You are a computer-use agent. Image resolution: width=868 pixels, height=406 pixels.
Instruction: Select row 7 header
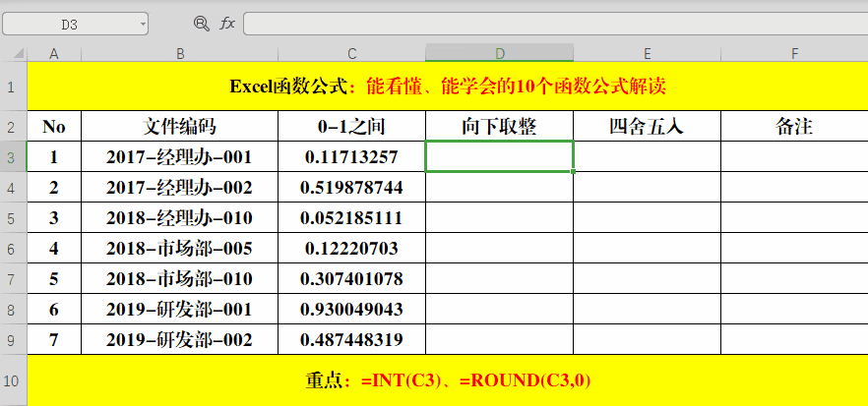[14, 278]
